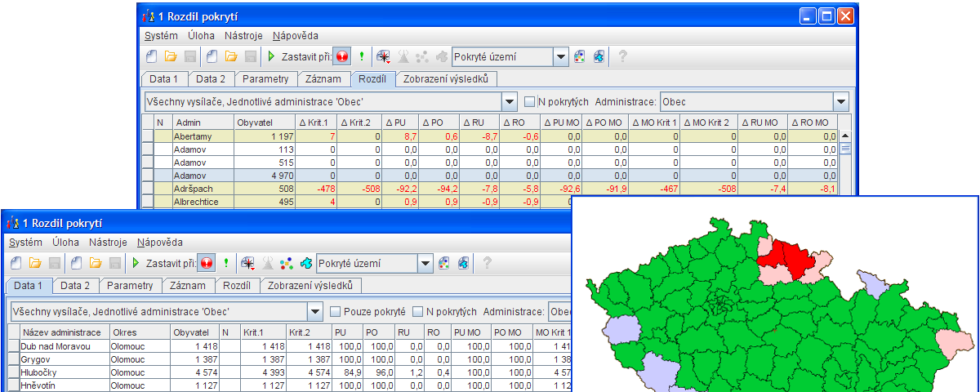Check 'N pokrytých' in the upper window

[x=530, y=102]
